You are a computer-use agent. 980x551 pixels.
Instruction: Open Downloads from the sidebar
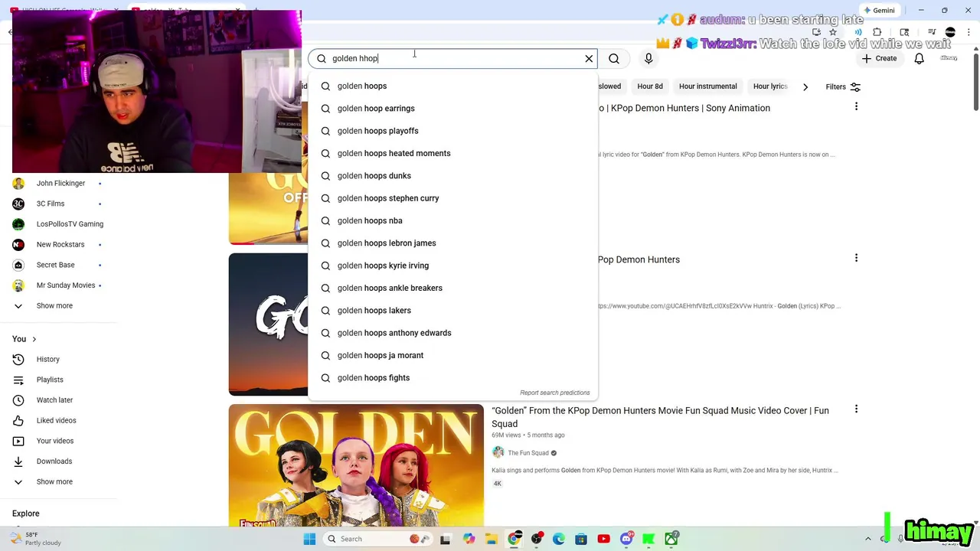54,461
